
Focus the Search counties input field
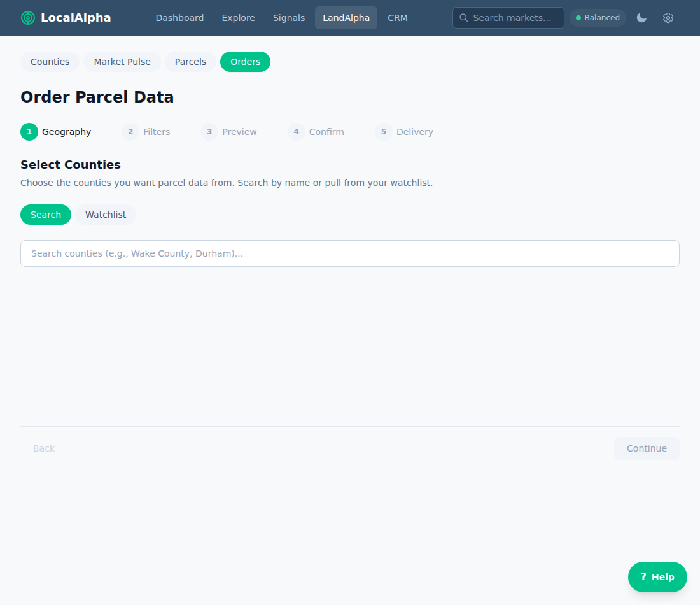[349, 253]
